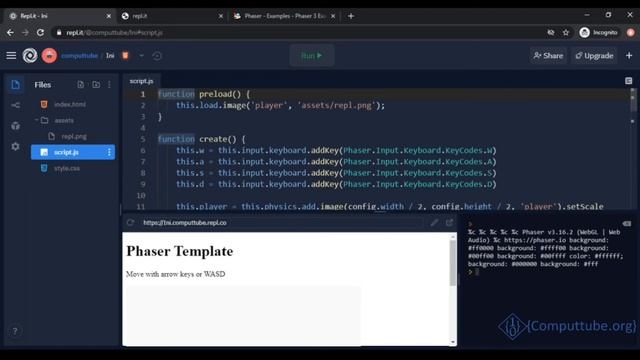The image size is (640, 360).
Task: Go forward in the browser
Action: 25,32
